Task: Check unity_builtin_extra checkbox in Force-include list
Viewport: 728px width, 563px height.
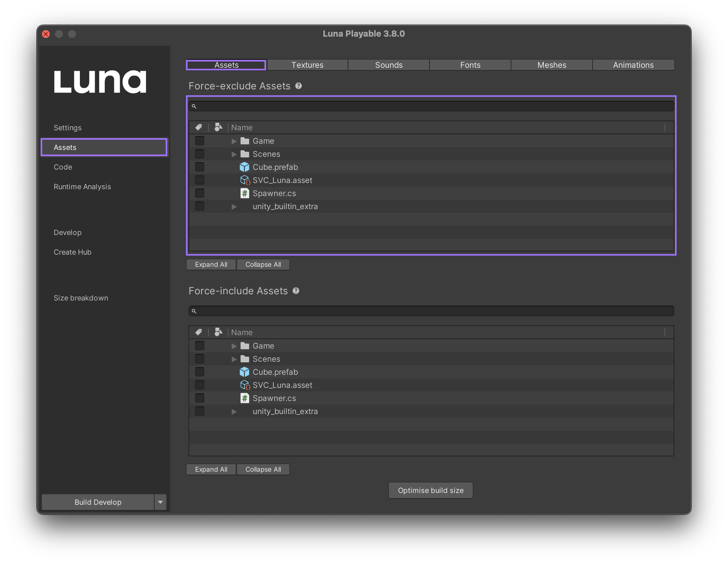Action: (200, 411)
